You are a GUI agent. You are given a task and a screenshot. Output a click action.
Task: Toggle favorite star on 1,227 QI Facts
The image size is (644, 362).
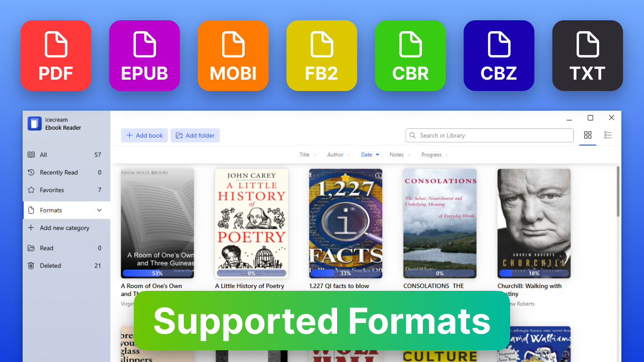(346, 178)
